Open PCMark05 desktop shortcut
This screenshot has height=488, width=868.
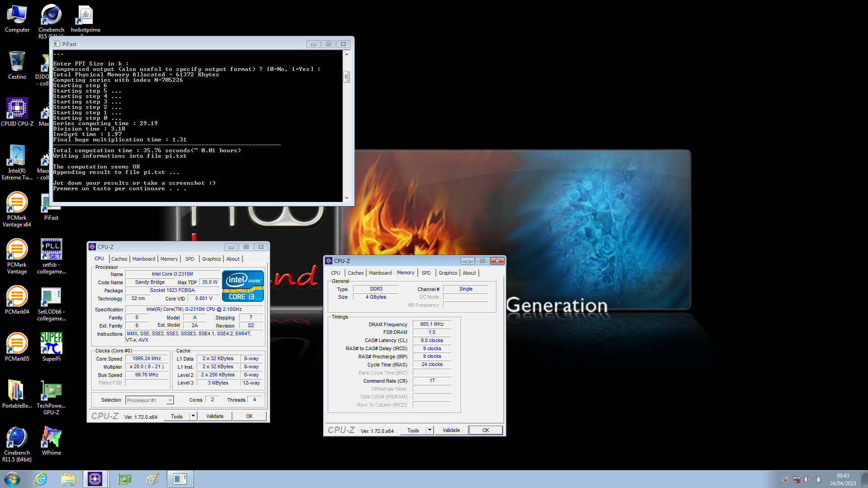pyautogui.click(x=17, y=347)
